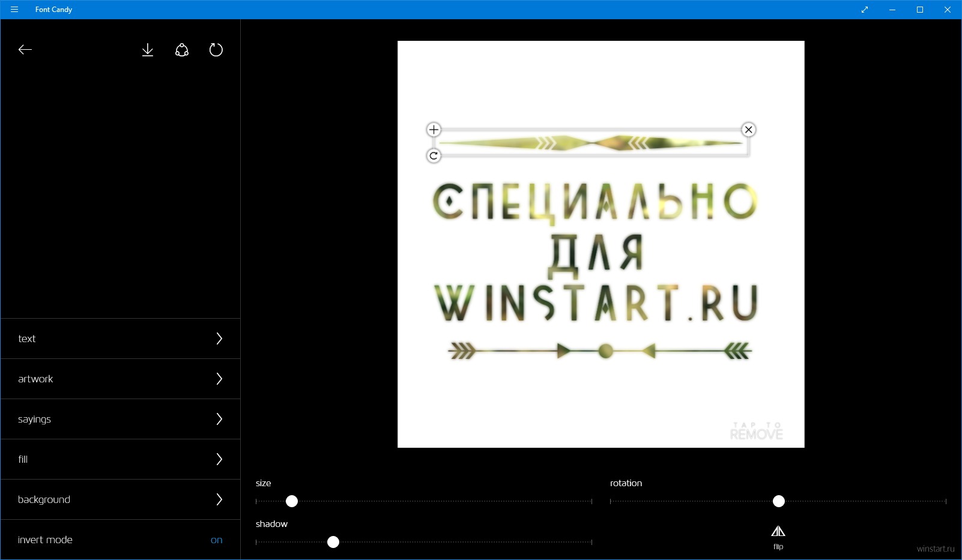Select the WINSTART.RU text on canvas
962x560 pixels.
click(596, 303)
